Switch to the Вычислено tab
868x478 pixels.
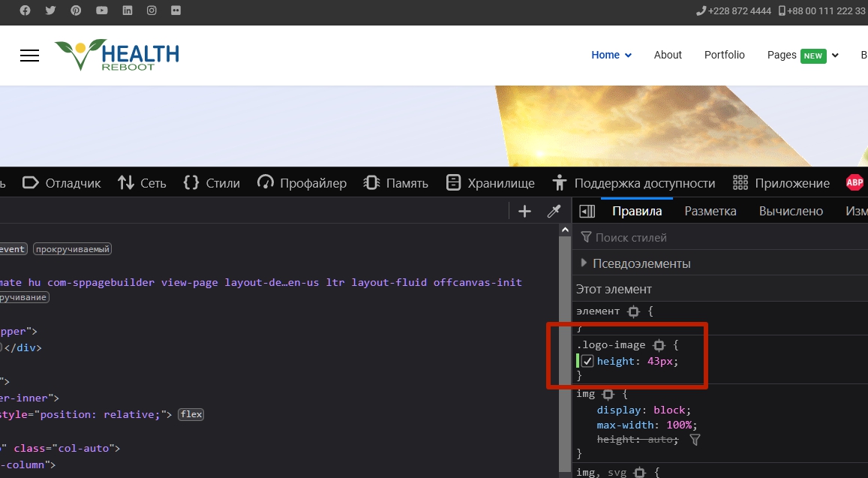(x=791, y=212)
